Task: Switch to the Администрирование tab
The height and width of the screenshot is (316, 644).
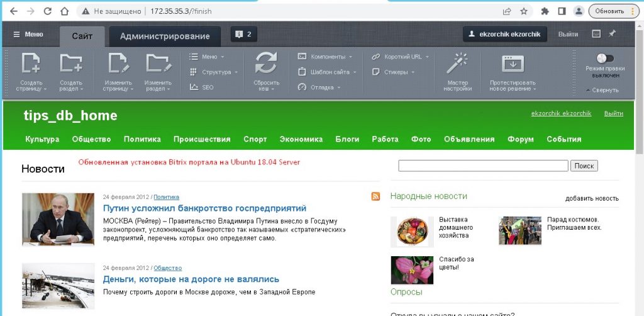Action: tap(165, 36)
